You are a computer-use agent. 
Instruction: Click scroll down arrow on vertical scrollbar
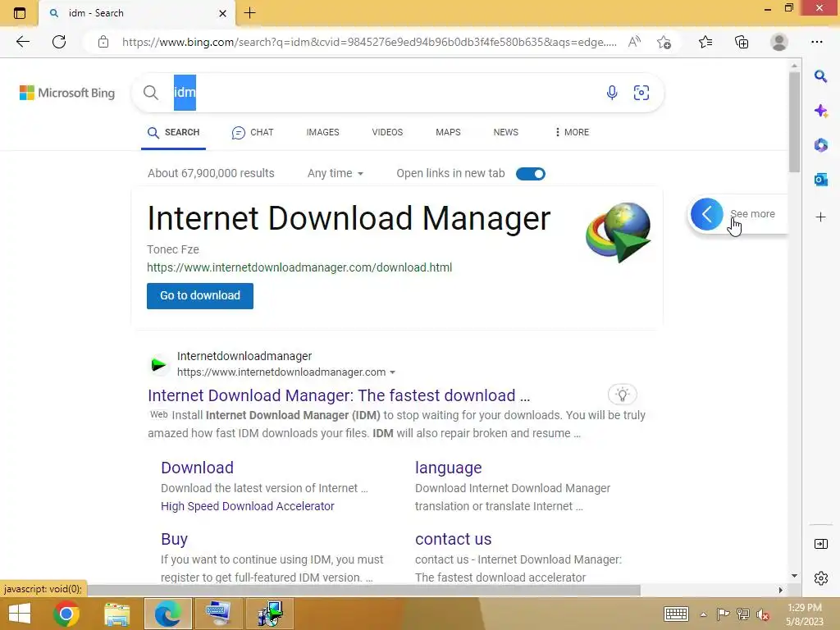point(794,576)
